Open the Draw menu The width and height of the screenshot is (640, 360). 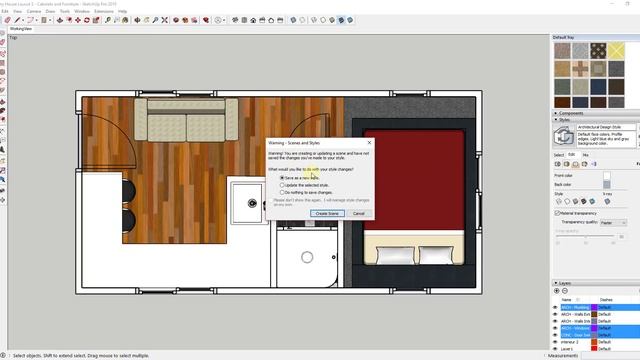click(50, 11)
